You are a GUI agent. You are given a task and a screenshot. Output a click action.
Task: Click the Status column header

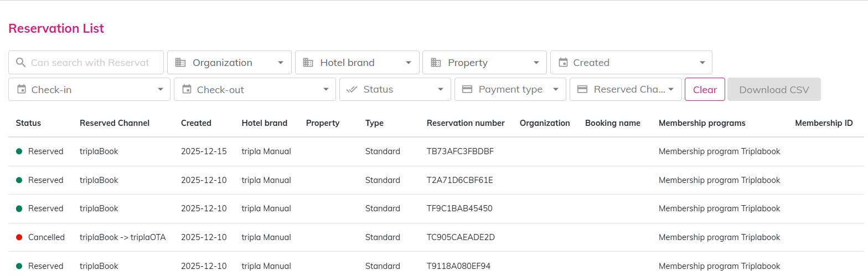[x=28, y=123]
